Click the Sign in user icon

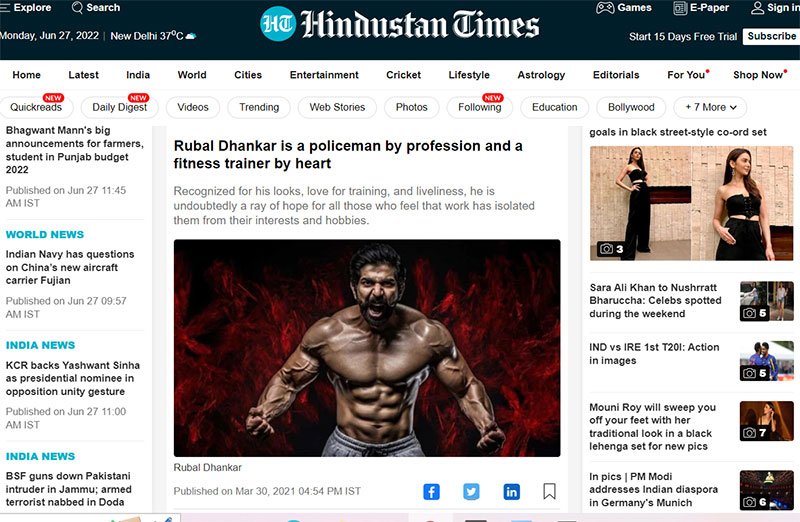click(758, 8)
